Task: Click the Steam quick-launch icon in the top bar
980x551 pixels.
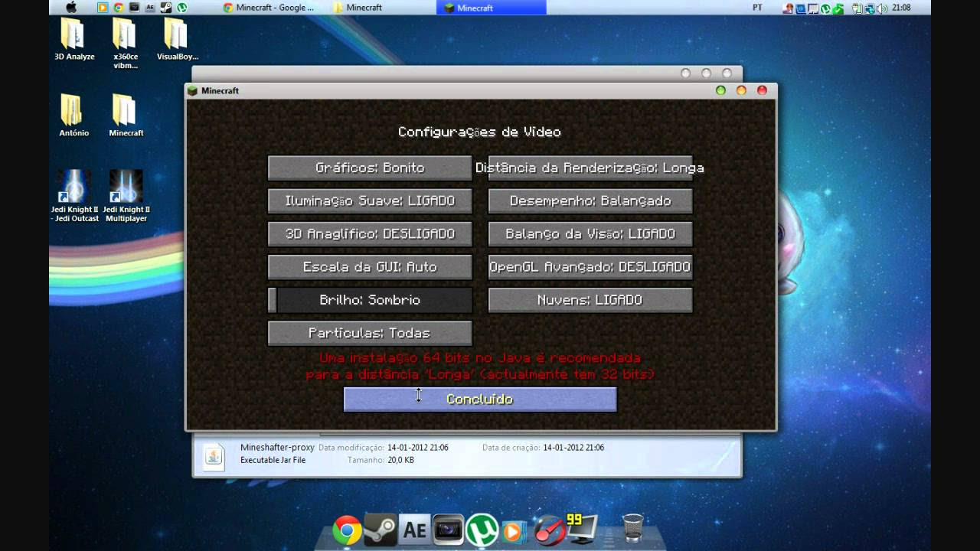Action: 166,8
